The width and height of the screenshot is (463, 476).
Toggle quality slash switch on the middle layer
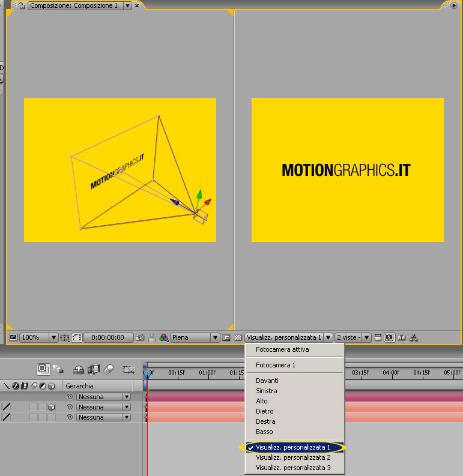6,407
